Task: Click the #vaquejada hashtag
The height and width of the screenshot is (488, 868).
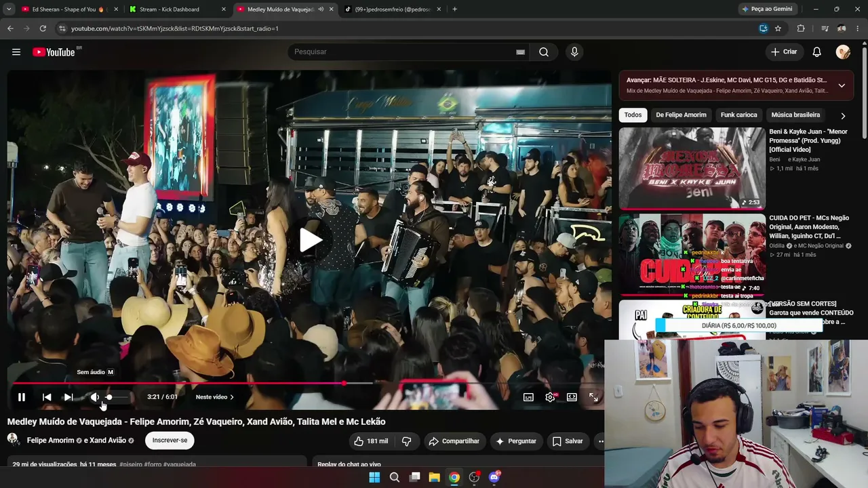Action: 180,464
